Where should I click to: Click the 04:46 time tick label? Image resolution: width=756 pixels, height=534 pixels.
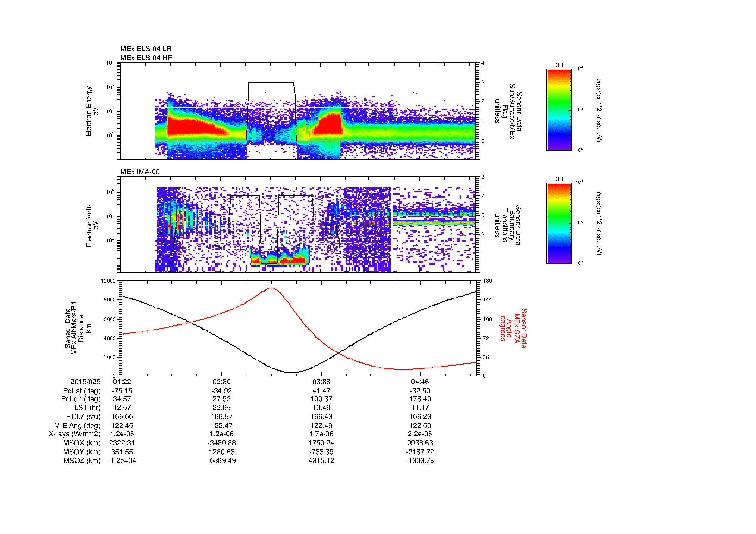pos(420,382)
